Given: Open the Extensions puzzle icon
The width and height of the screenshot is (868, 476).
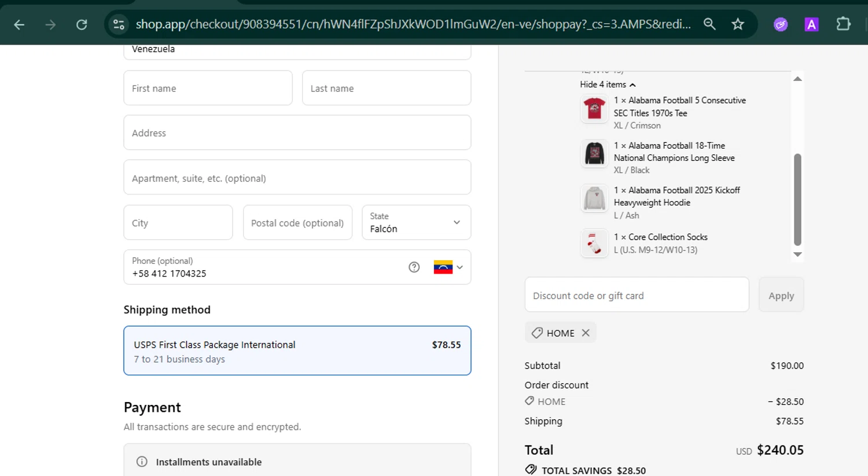Looking at the screenshot, I should tap(844, 24).
